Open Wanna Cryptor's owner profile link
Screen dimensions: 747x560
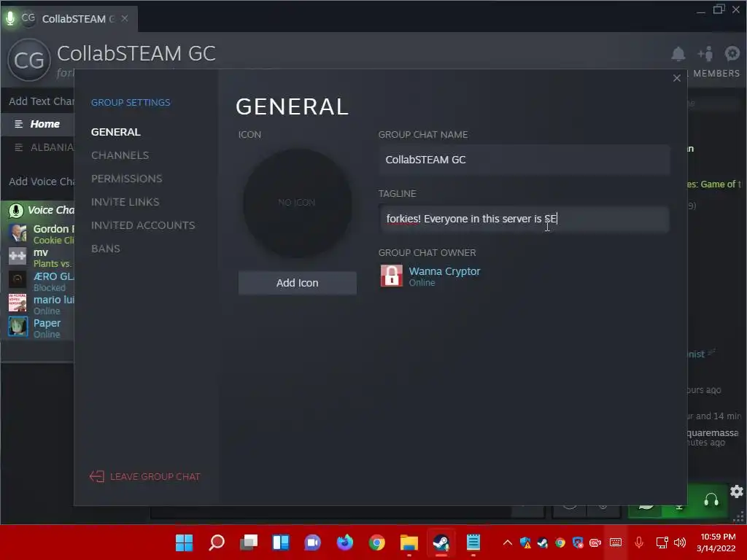pos(444,271)
